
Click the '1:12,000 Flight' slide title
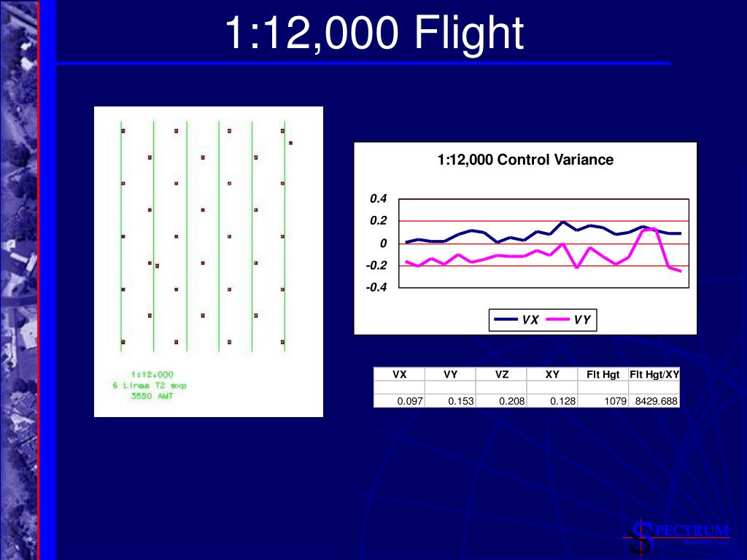(374, 34)
